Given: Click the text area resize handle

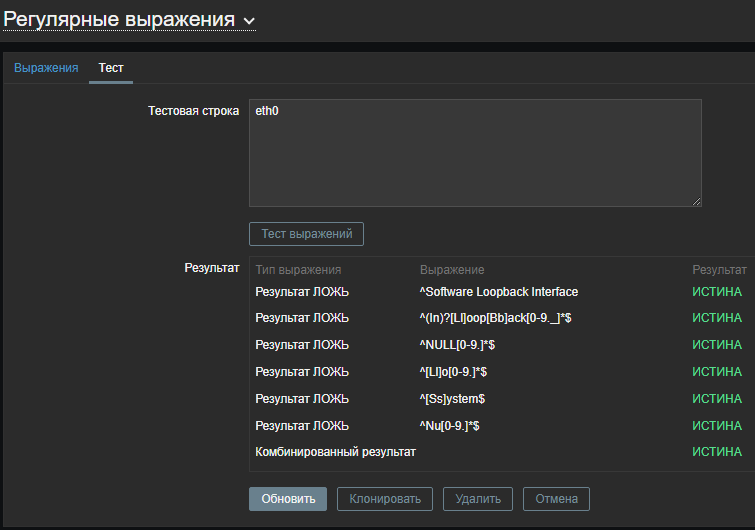Looking at the screenshot, I should pyautogui.click(x=696, y=201).
